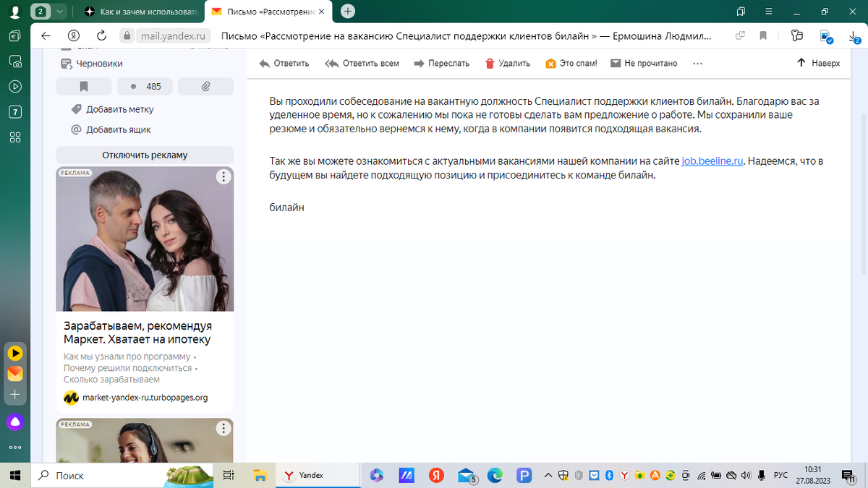This screenshot has height=488, width=868.
Task: Open the share page icon in address bar
Action: click(x=740, y=35)
